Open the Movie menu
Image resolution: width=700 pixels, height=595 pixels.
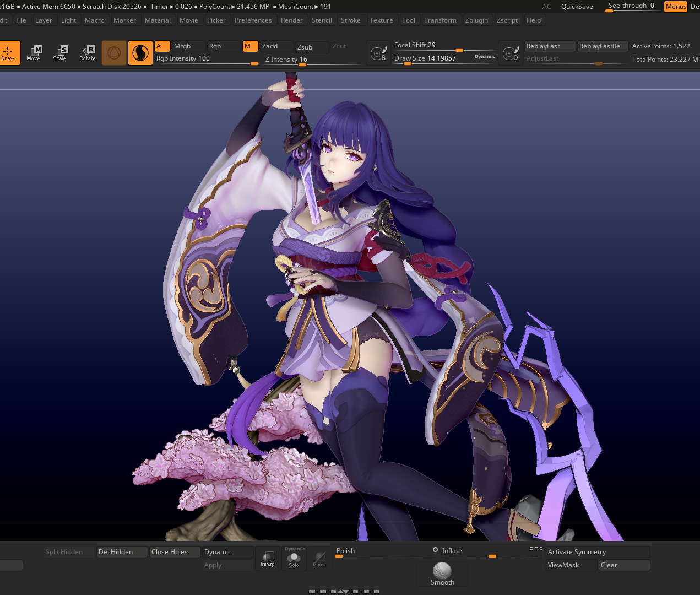click(x=189, y=20)
